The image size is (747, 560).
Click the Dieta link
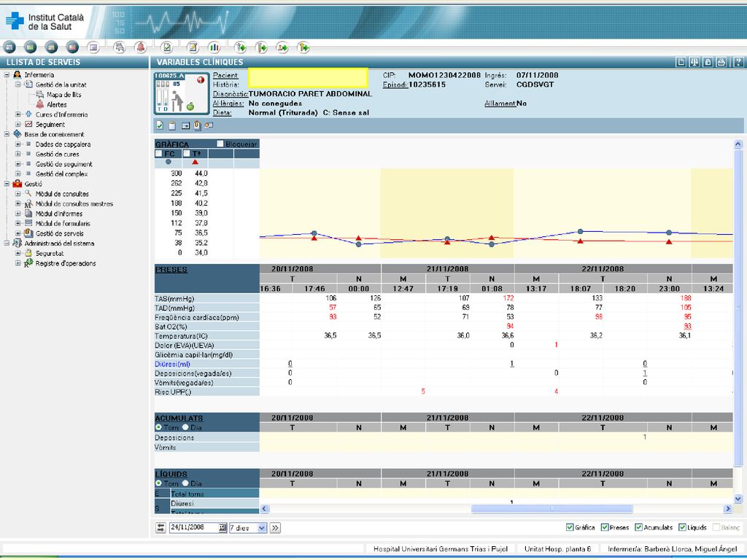222,113
